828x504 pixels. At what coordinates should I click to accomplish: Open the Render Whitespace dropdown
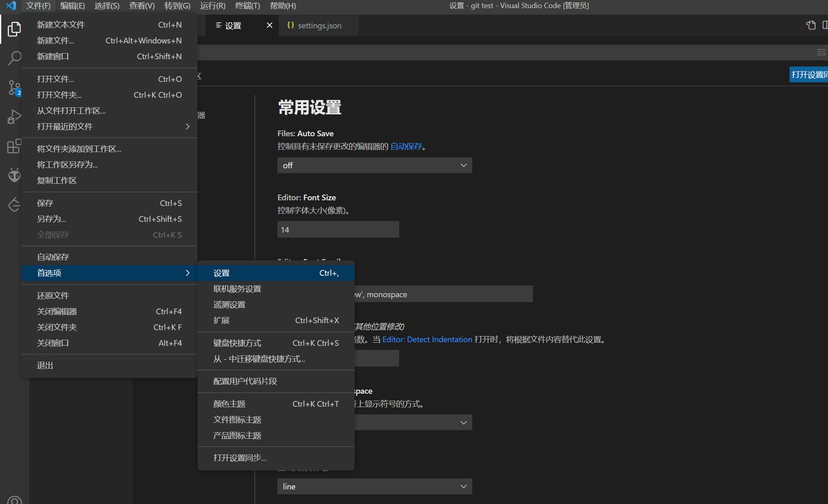[413, 423]
